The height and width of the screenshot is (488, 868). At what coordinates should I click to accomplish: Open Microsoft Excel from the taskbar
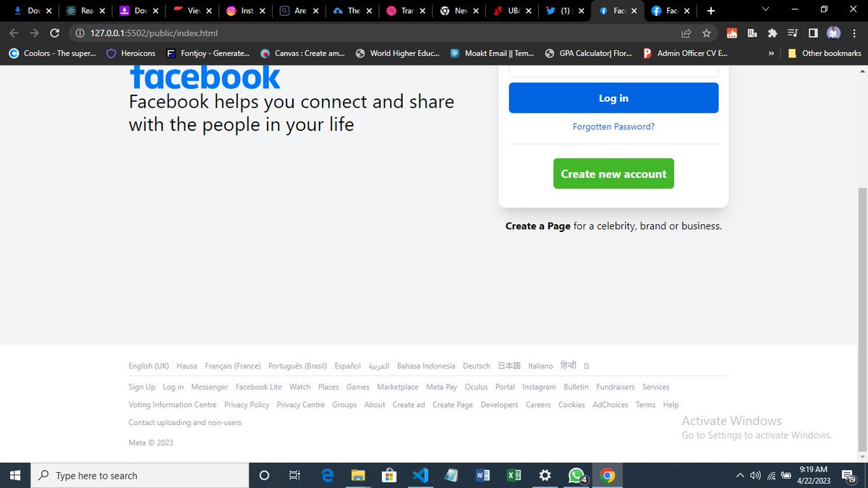click(514, 475)
